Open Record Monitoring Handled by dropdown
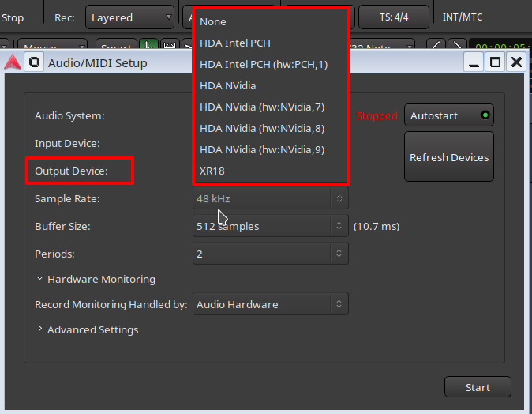 (270, 304)
